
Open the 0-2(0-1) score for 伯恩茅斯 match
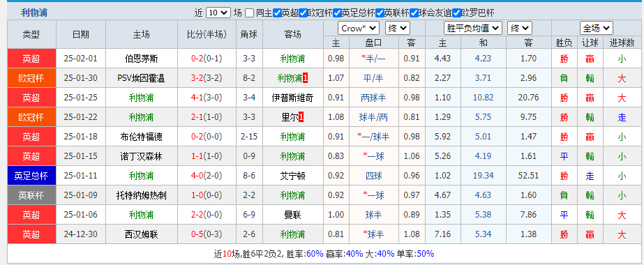coord(207,59)
